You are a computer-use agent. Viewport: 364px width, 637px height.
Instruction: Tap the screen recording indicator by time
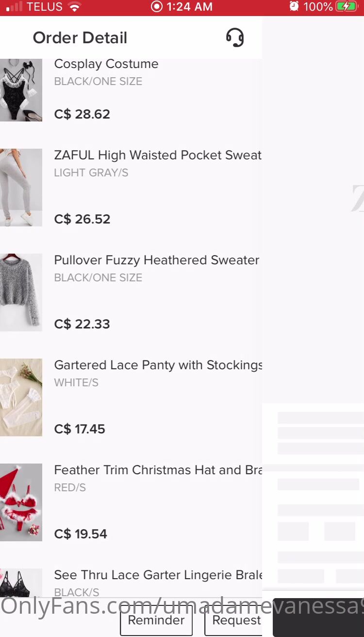coord(156,7)
